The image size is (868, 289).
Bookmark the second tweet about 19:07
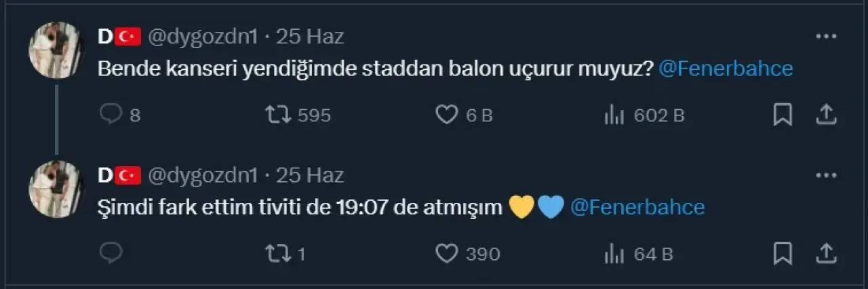tap(783, 254)
